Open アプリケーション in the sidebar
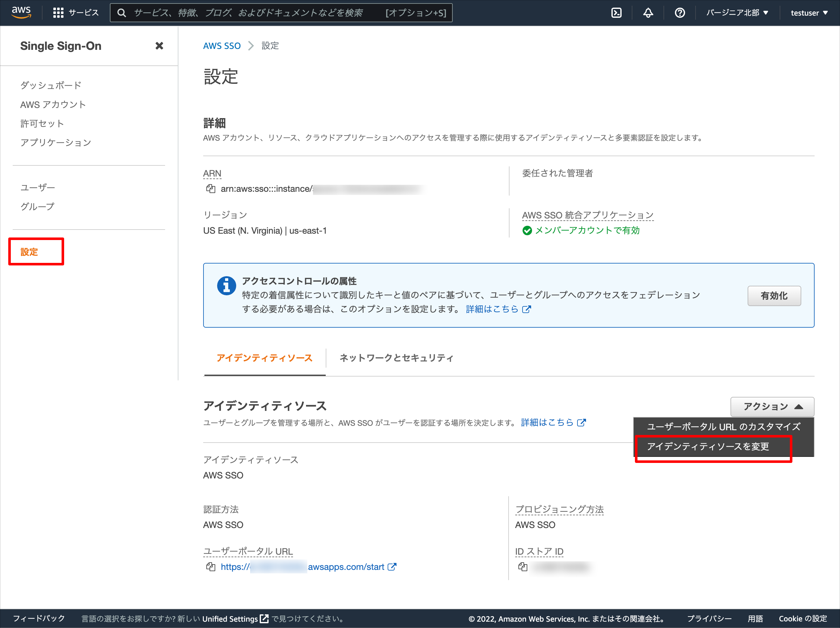 [x=56, y=142]
